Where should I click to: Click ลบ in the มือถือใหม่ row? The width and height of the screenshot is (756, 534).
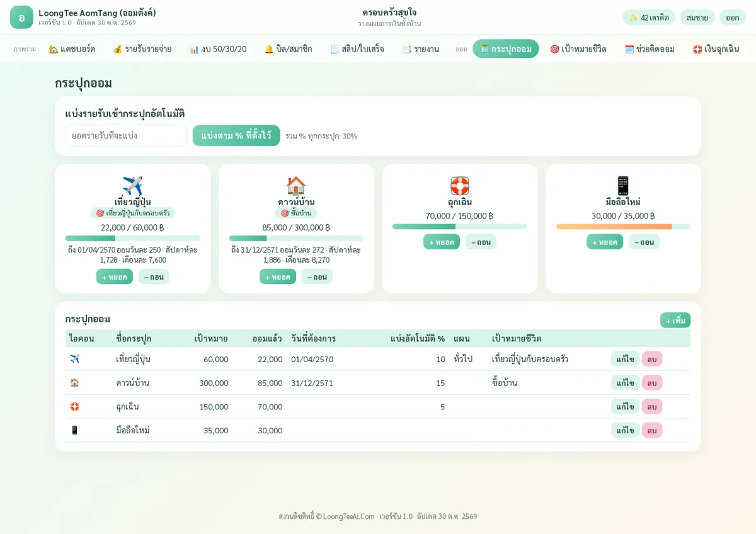pos(652,431)
